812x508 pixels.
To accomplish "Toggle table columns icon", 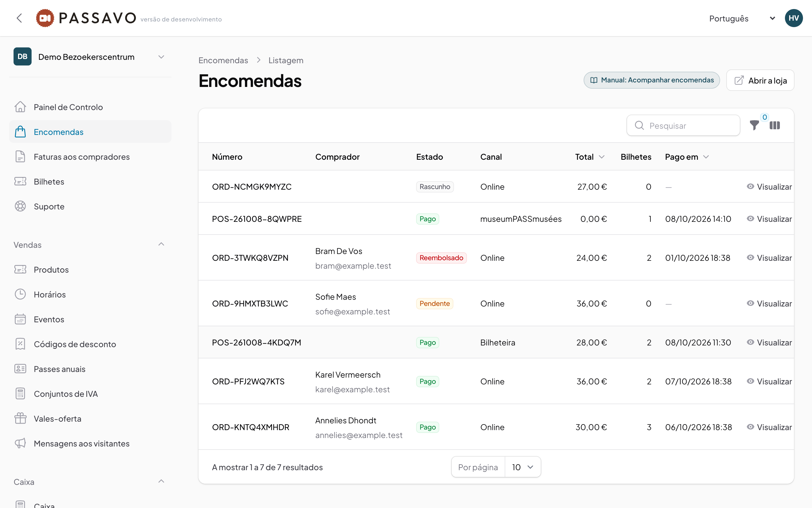I will (775, 125).
